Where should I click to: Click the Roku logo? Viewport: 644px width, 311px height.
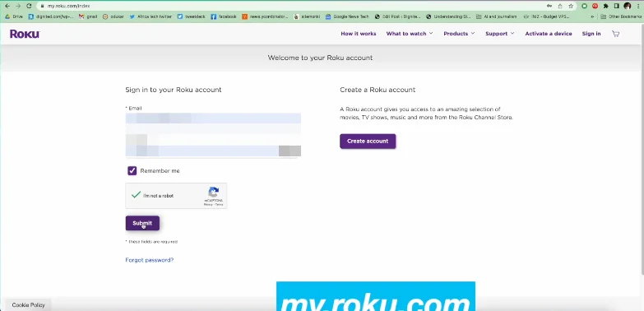point(25,34)
